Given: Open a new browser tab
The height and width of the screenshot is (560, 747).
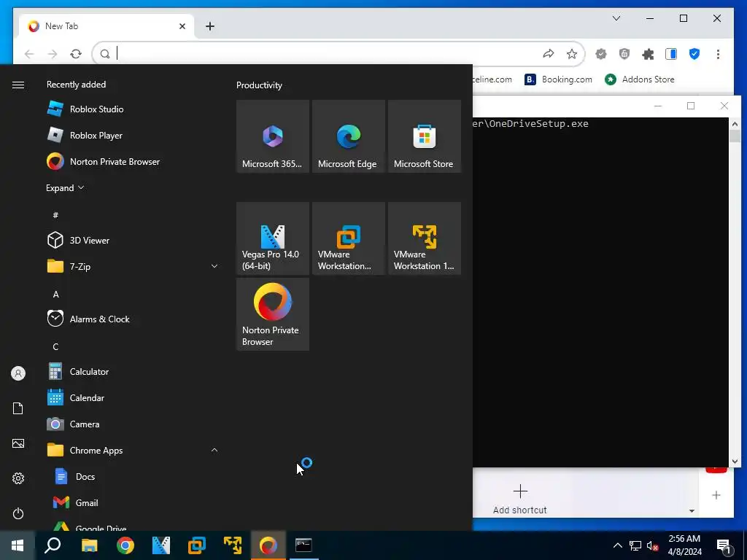Looking at the screenshot, I should point(210,26).
